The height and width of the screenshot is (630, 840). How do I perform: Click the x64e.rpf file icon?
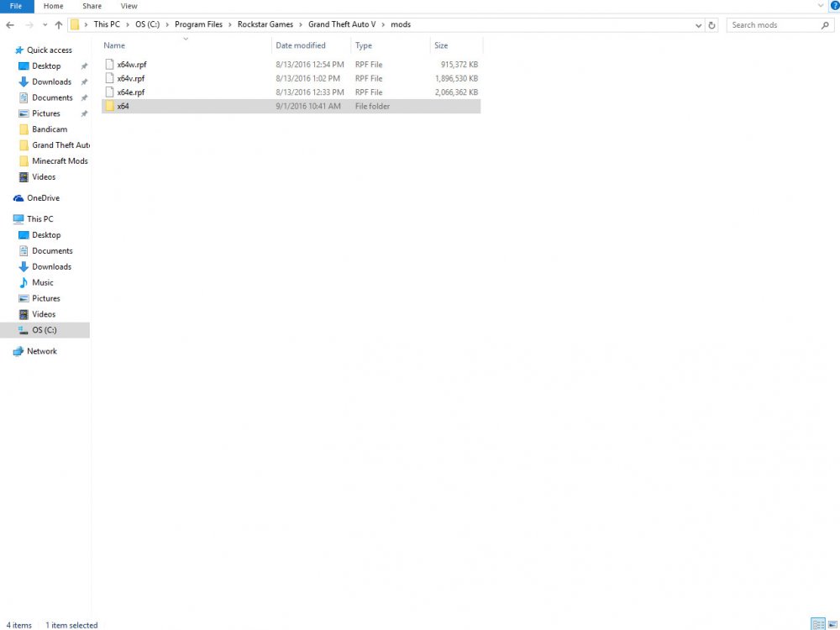pyautogui.click(x=109, y=92)
